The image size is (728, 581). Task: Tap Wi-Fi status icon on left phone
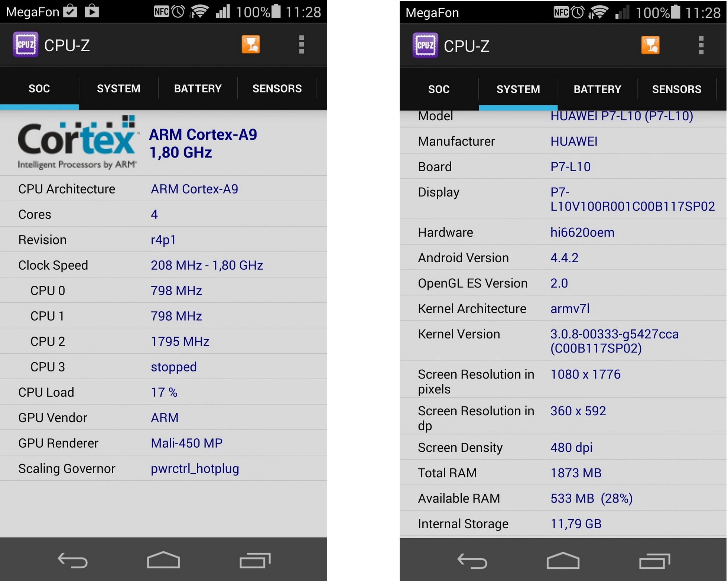tap(199, 12)
